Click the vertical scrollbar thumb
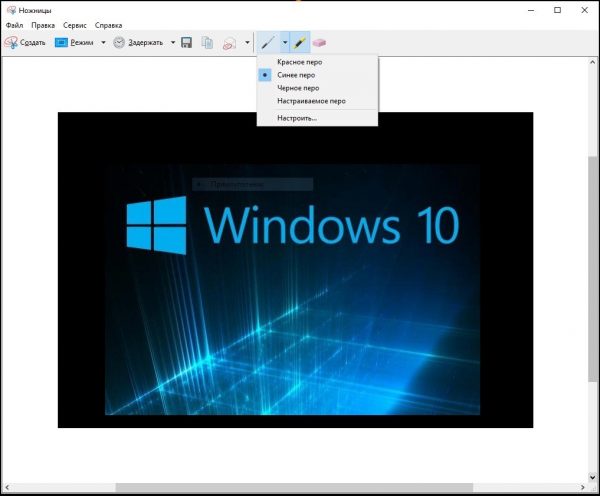Viewport: 600px width, 496px height. (x=592, y=269)
